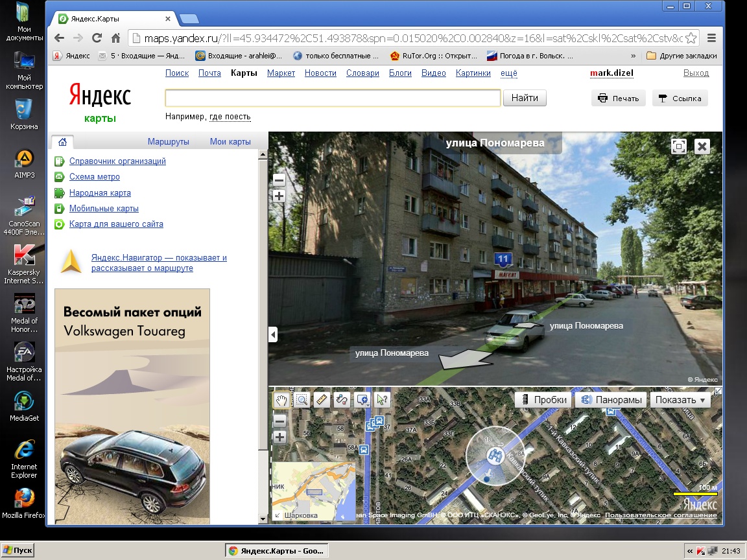This screenshot has width=747, height=560.
Task: Click the mark.dizel username
Action: 611,73
